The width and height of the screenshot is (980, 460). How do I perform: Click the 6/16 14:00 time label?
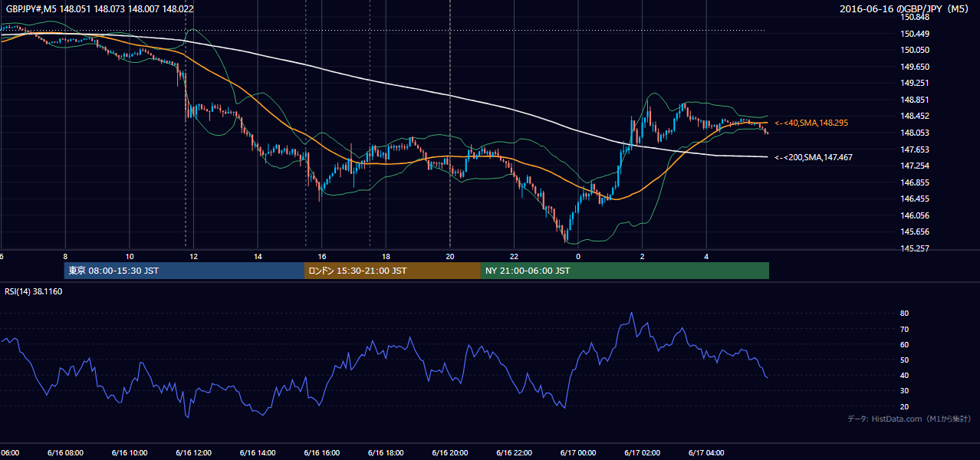pyautogui.click(x=258, y=452)
